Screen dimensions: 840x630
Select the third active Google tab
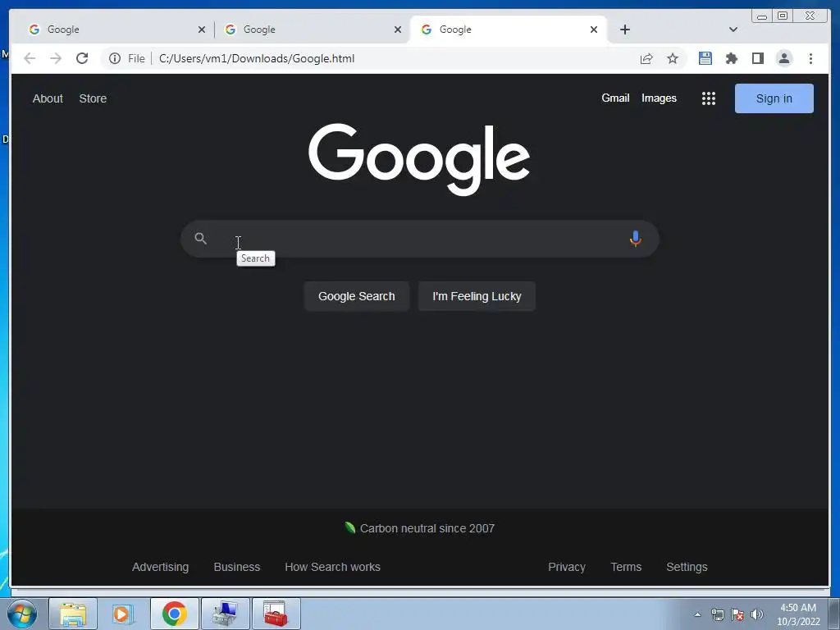(509, 30)
